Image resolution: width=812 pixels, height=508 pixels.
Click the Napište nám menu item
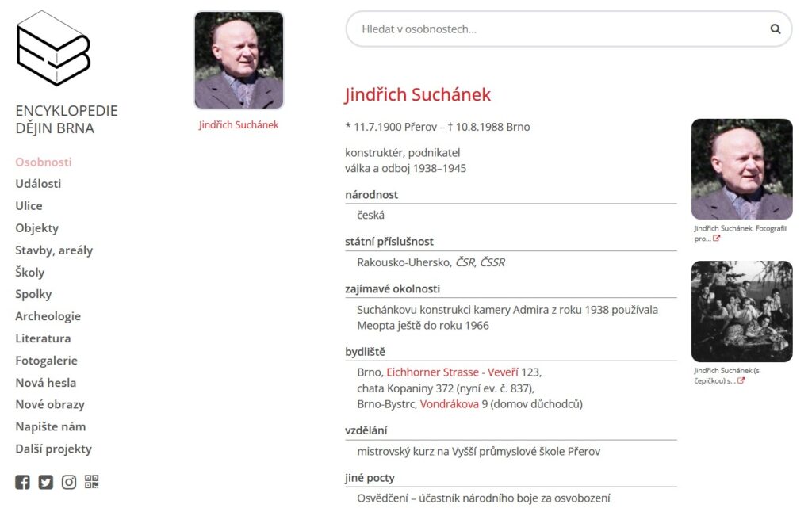[x=51, y=426]
